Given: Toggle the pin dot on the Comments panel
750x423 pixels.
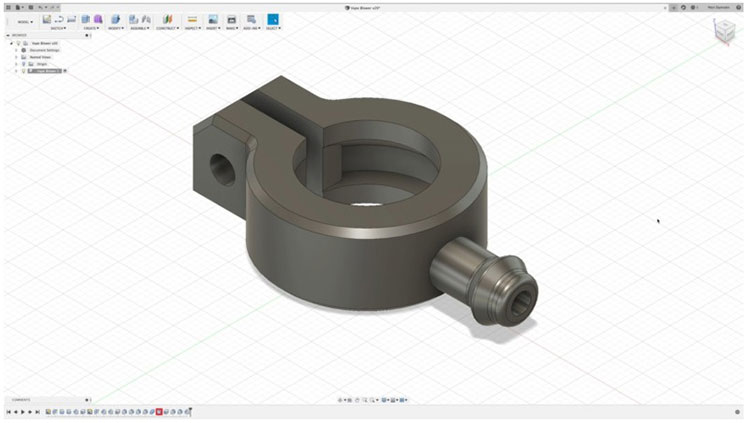Looking at the screenshot, I should point(87,400).
